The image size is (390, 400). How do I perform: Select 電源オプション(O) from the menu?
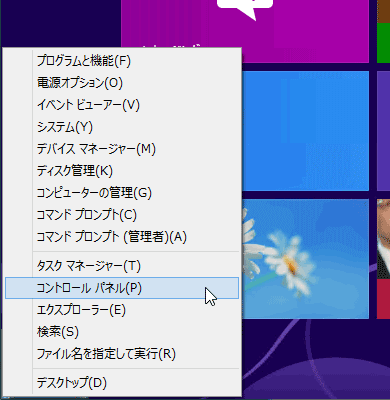click(x=122, y=83)
